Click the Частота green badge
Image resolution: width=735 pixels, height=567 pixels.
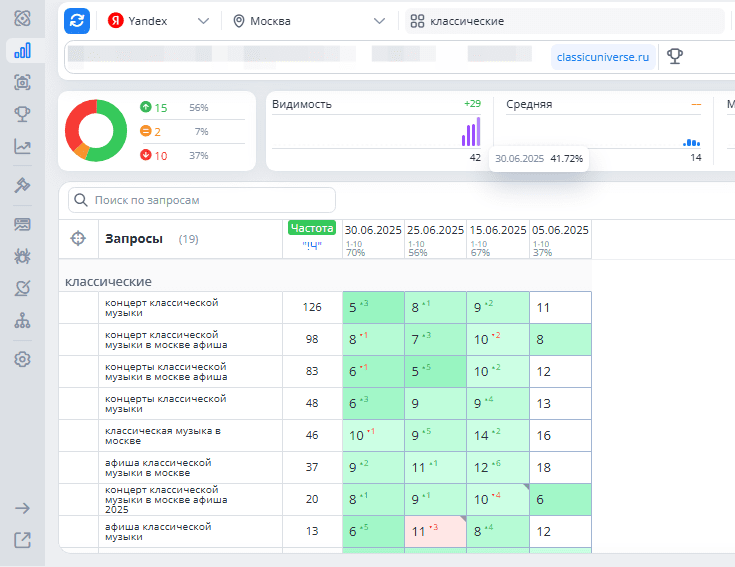[x=312, y=228]
